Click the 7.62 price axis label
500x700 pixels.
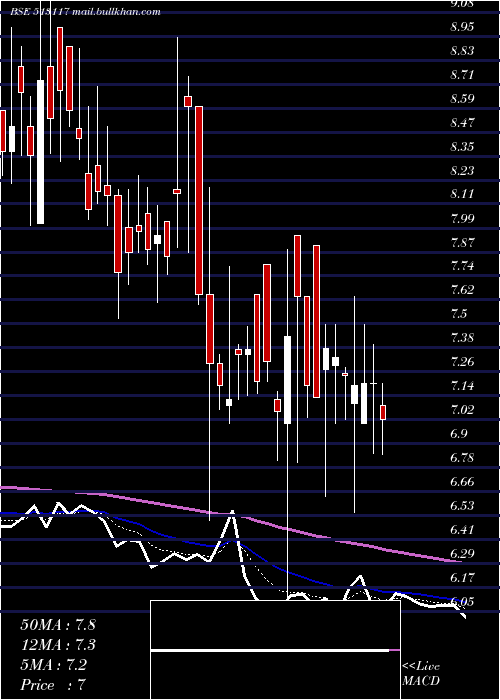[462, 290]
